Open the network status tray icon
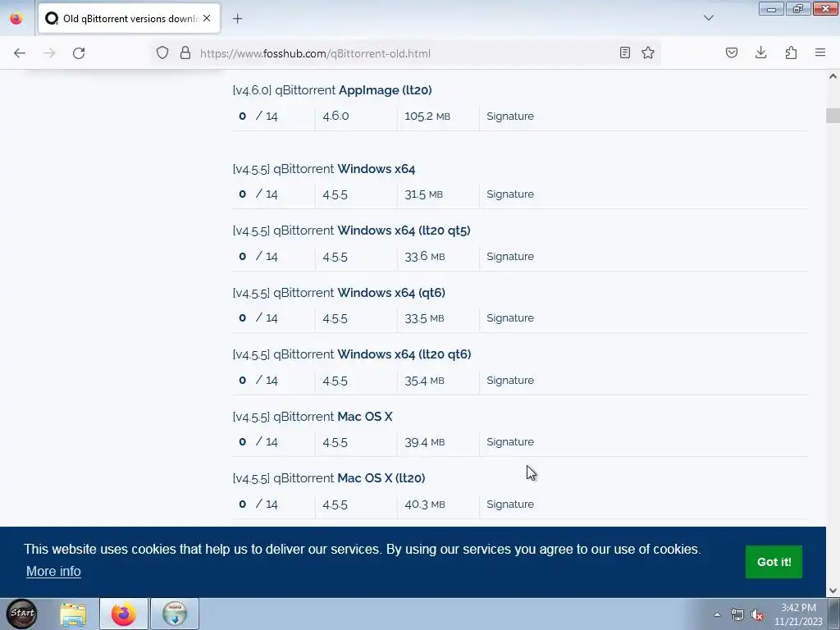This screenshot has width=840, height=630. [737, 615]
